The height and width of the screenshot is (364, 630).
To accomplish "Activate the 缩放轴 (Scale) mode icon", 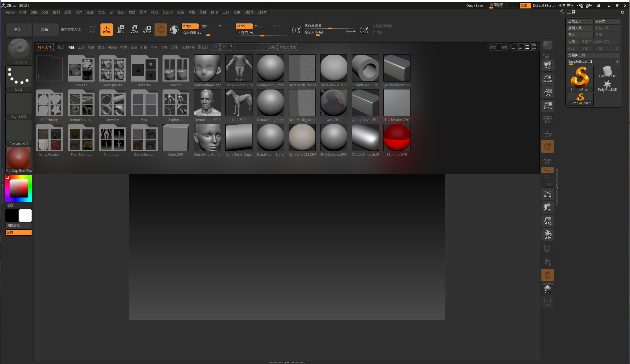I will [134, 29].
